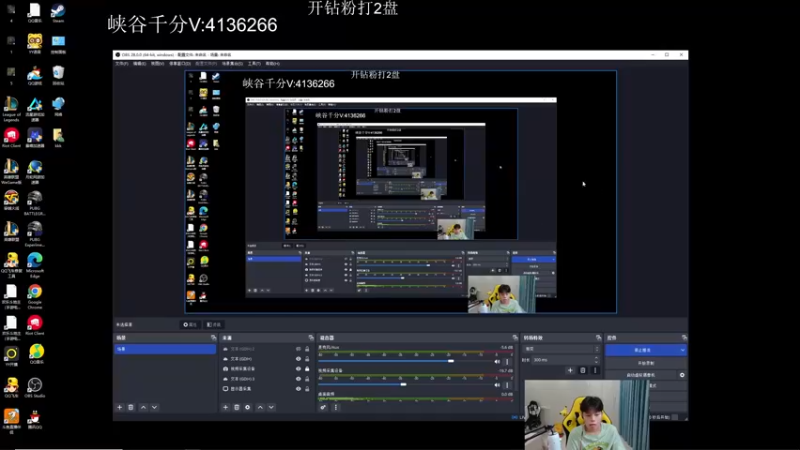Show the hidden 文本 (GDI+) 2 source
Screen dimensions: 800x450
pos(298,349)
